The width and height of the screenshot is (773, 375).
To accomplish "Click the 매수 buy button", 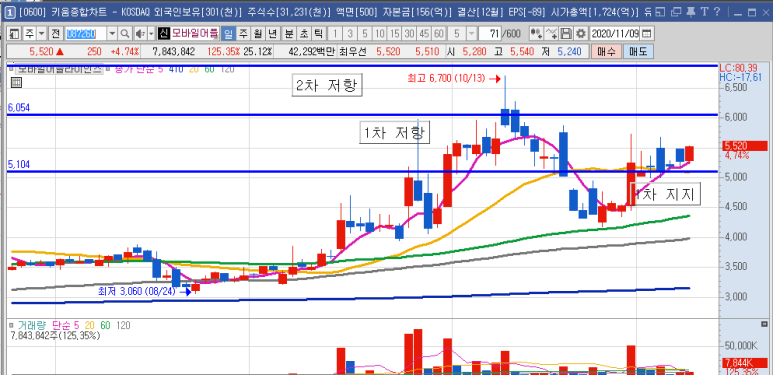I will point(605,51).
